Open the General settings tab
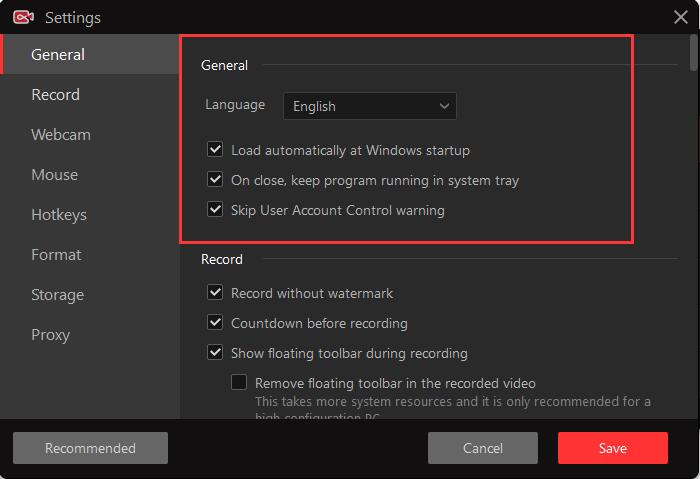700x479 pixels. point(89,54)
